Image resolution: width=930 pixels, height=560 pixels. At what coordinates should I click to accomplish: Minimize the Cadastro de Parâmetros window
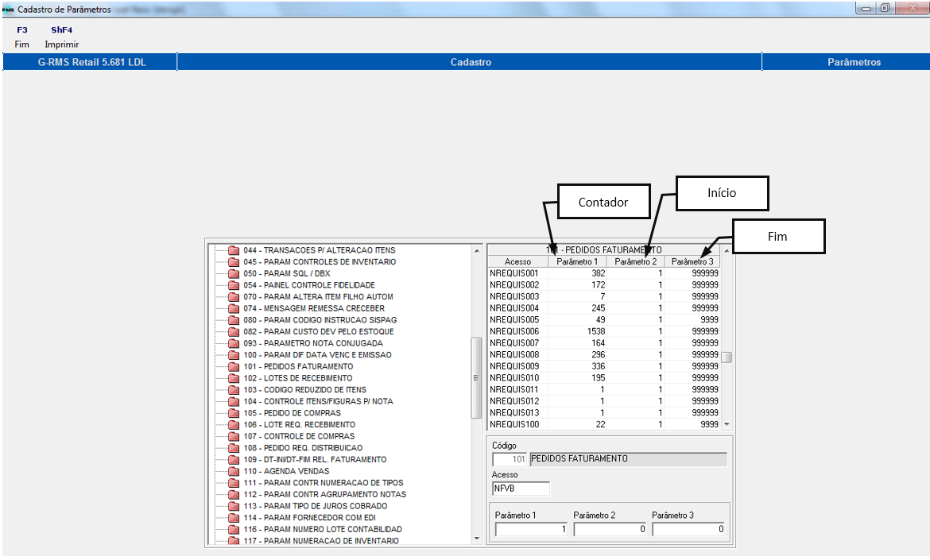click(866, 8)
